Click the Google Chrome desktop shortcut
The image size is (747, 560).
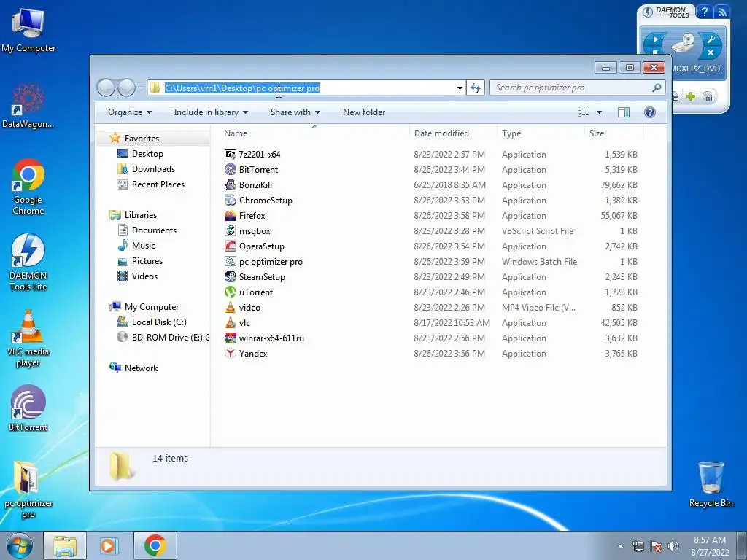[x=28, y=187]
